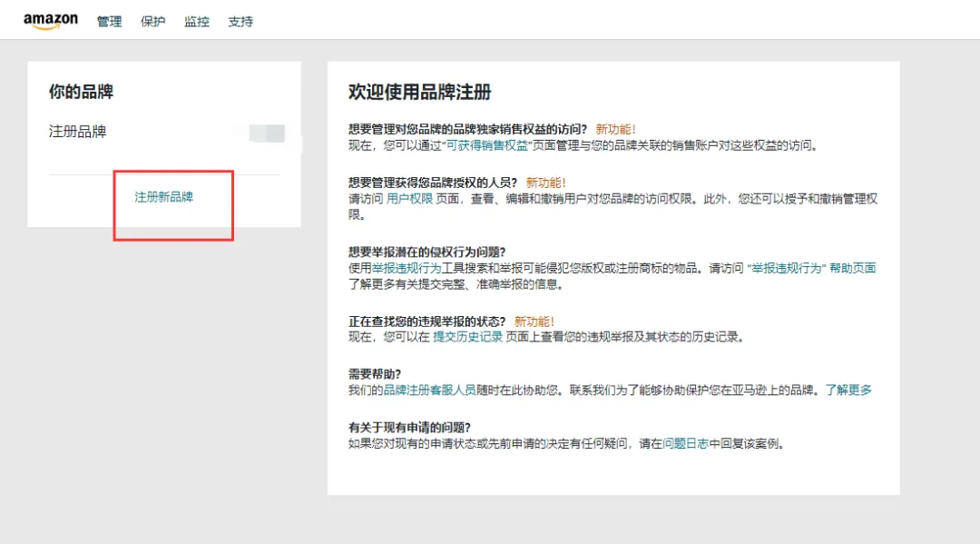
Task: Click the 想要举报潜在的侵权行为问题? heading
Action: click(426, 252)
